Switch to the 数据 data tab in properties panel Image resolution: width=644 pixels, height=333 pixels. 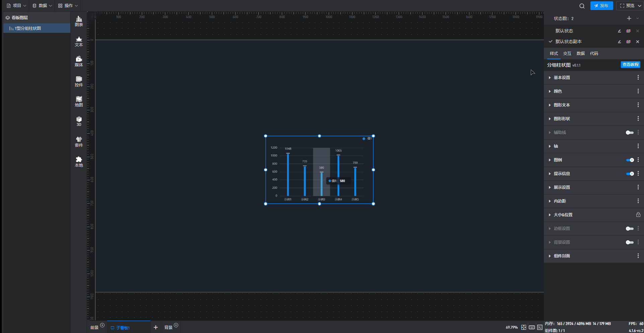click(x=580, y=54)
